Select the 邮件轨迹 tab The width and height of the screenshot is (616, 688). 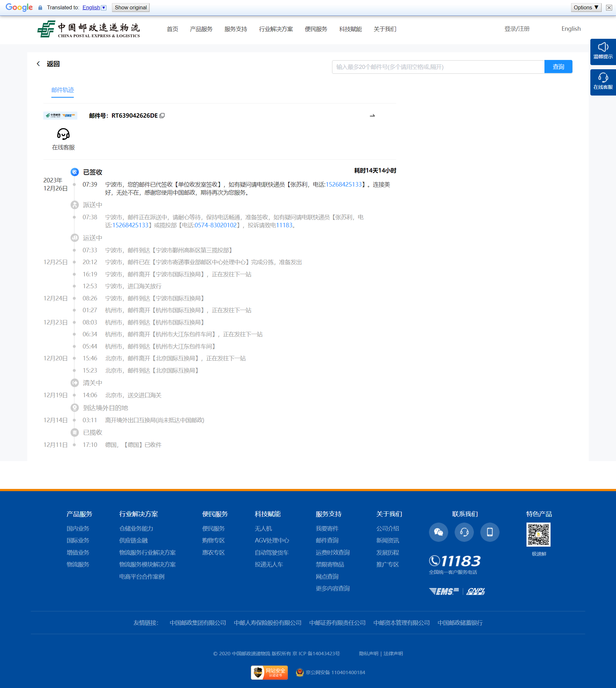point(63,90)
